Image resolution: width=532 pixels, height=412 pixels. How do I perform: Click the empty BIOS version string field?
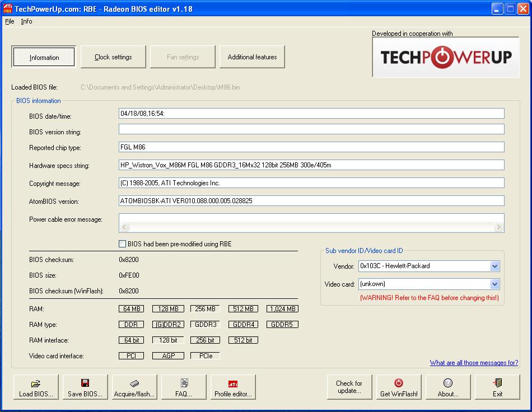click(x=311, y=129)
